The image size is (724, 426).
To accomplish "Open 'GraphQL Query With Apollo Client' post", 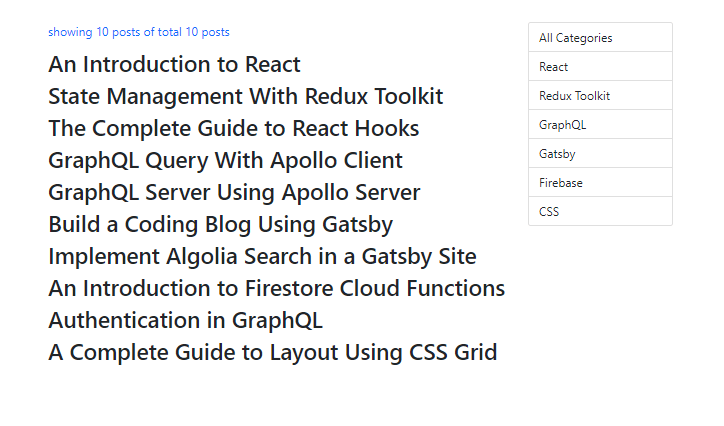I will click(x=225, y=161).
